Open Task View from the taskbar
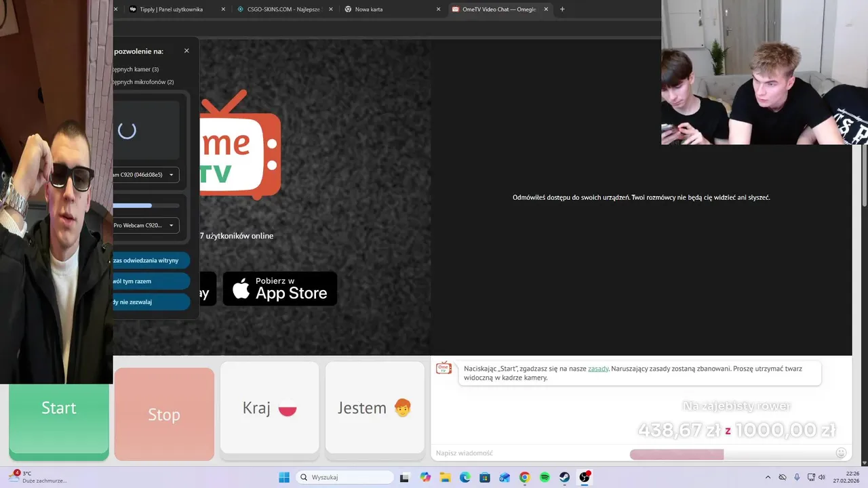Screen dimensions: 868x488 click(x=404, y=477)
